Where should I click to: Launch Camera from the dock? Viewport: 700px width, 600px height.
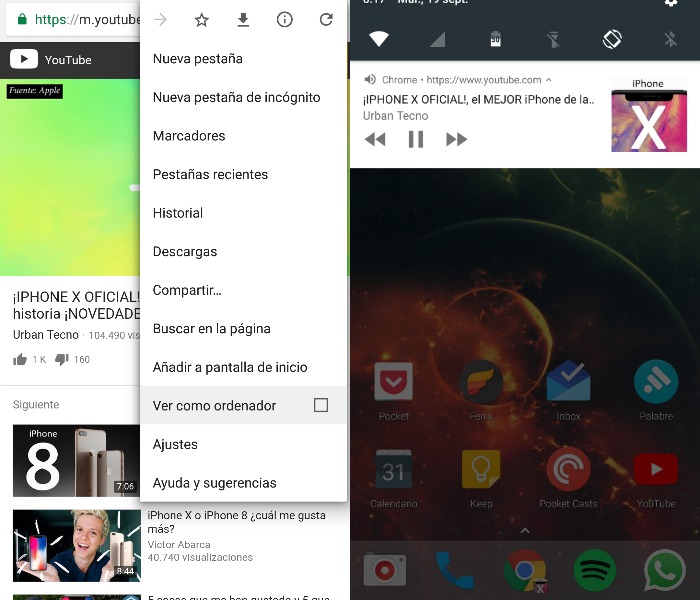point(385,570)
